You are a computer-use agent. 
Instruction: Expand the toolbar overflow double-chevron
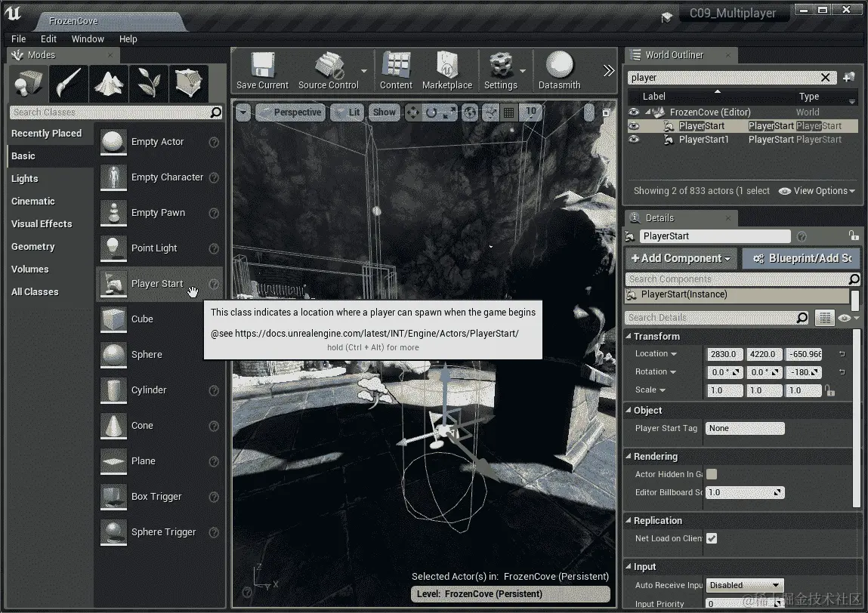click(608, 70)
